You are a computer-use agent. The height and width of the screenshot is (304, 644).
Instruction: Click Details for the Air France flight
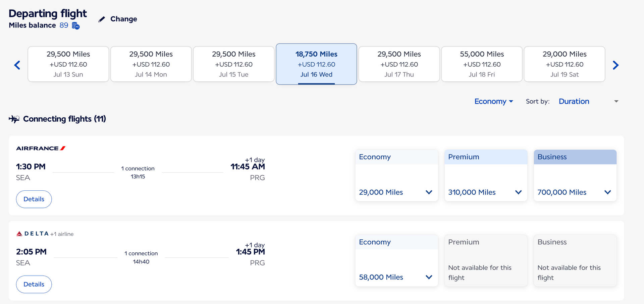click(x=34, y=199)
